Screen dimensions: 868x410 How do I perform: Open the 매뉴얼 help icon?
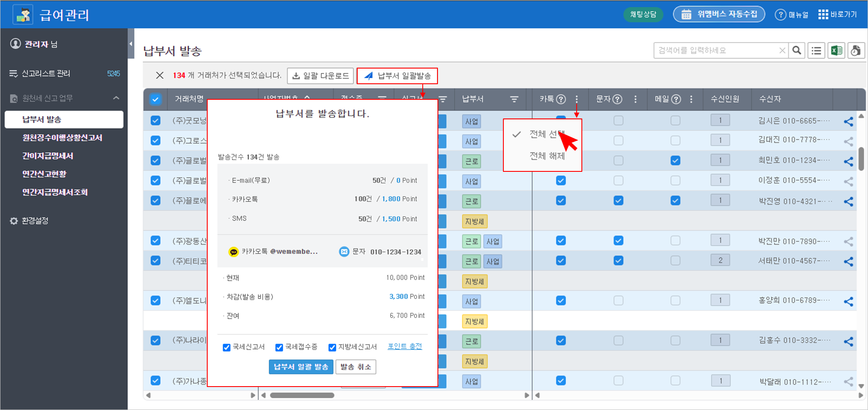(780, 15)
